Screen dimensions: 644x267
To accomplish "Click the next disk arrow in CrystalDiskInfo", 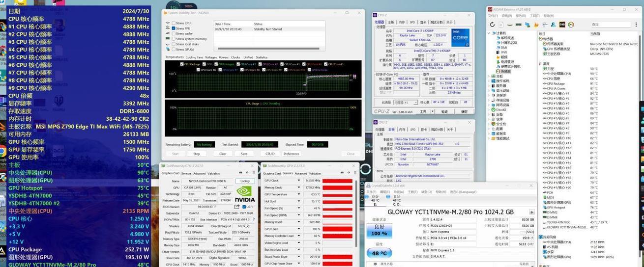I will pyautogui.click(x=531, y=213).
